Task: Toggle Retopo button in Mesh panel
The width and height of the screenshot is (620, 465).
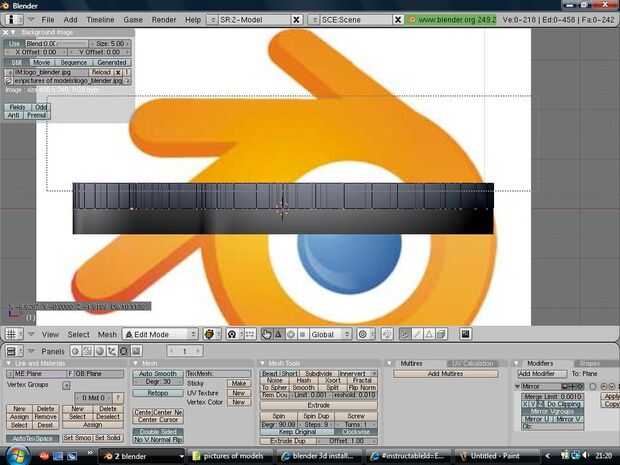Action: [158, 393]
